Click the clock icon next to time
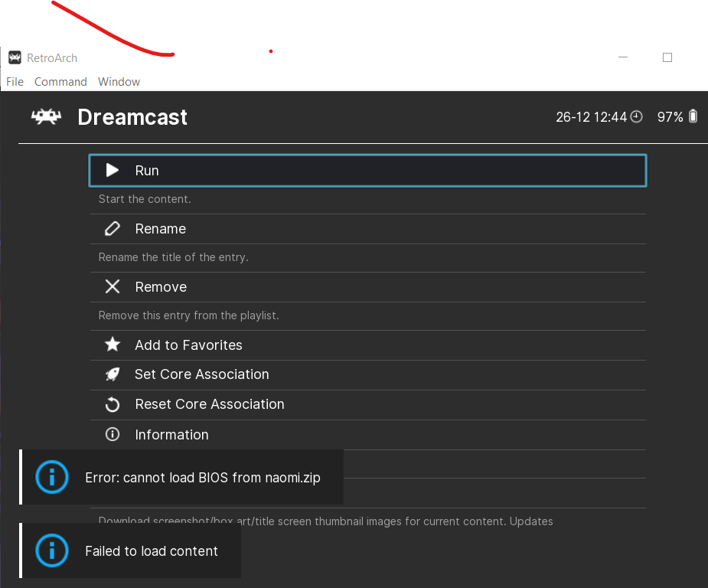 pos(636,116)
